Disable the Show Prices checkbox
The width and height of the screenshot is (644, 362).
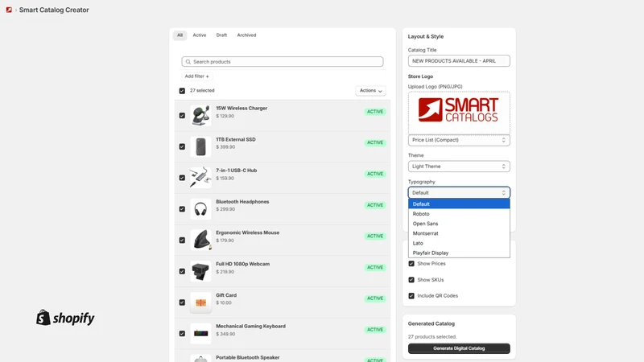[411, 264]
